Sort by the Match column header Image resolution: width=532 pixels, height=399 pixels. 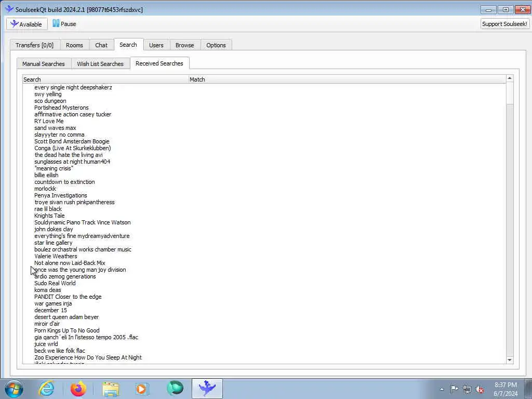[347, 79]
